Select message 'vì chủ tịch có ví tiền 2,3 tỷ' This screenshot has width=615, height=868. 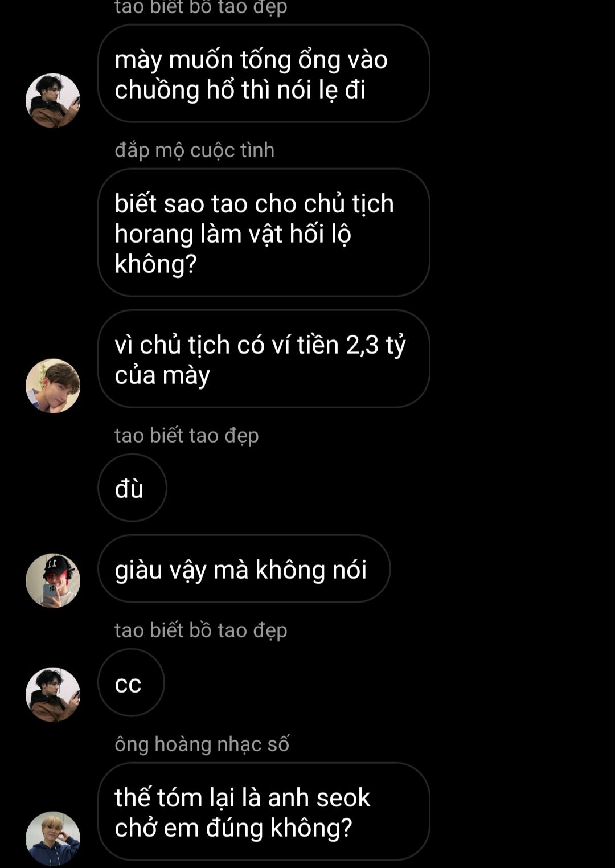point(264,359)
